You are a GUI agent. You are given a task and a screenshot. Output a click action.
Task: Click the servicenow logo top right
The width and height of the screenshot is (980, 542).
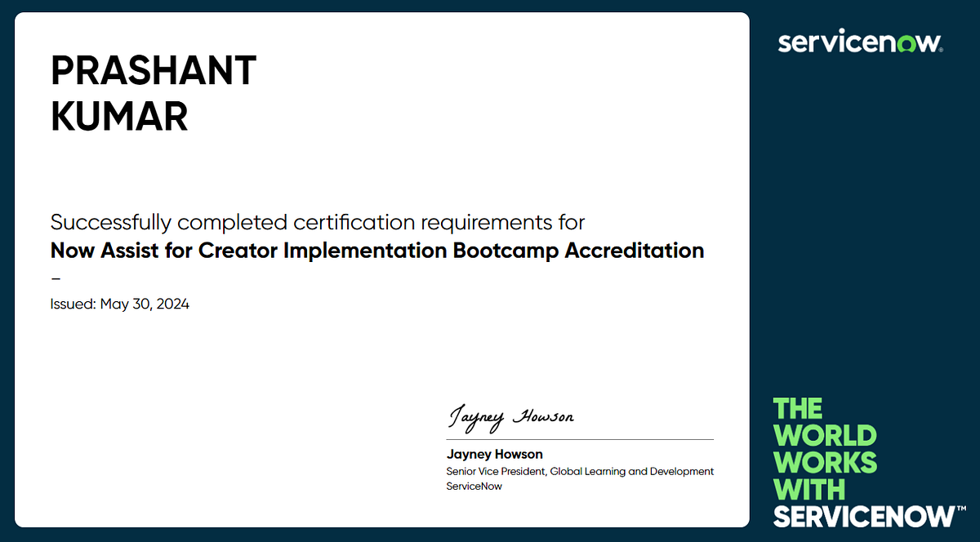coord(858,42)
